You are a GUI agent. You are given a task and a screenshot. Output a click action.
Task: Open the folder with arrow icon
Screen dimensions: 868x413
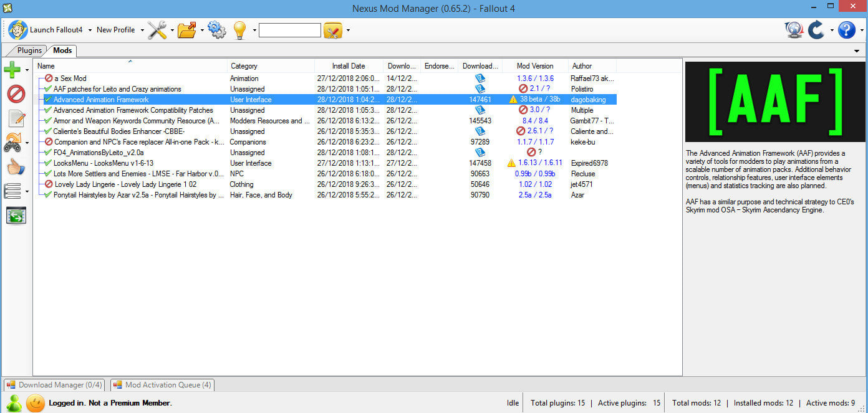pos(187,30)
